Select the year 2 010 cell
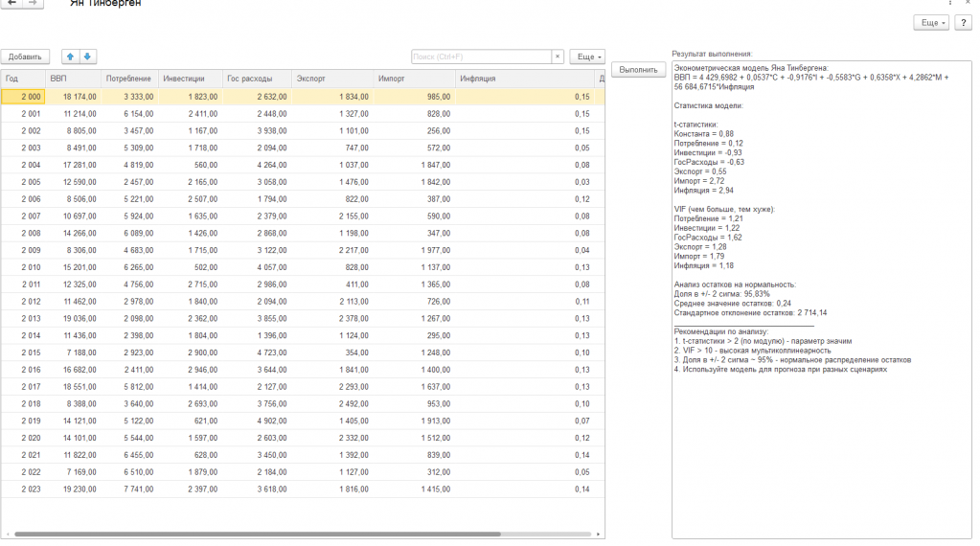This screenshot has height=546, width=980. point(23,267)
